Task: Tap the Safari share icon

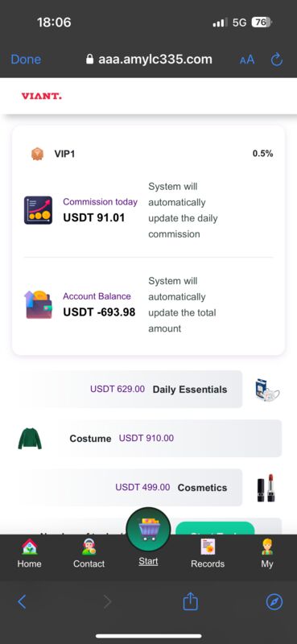Action: [191, 602]
